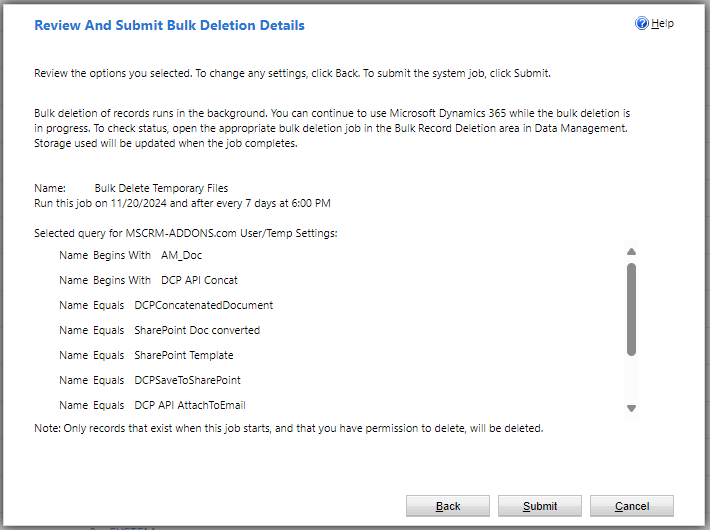Screen dimensions: 710x530
Task: Select the 'AM_Doc' query condition row
Action: pos(130,255)
